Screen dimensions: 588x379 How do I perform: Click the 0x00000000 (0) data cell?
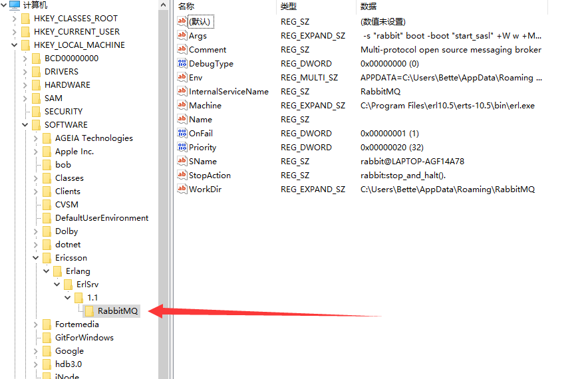(390, 64)
